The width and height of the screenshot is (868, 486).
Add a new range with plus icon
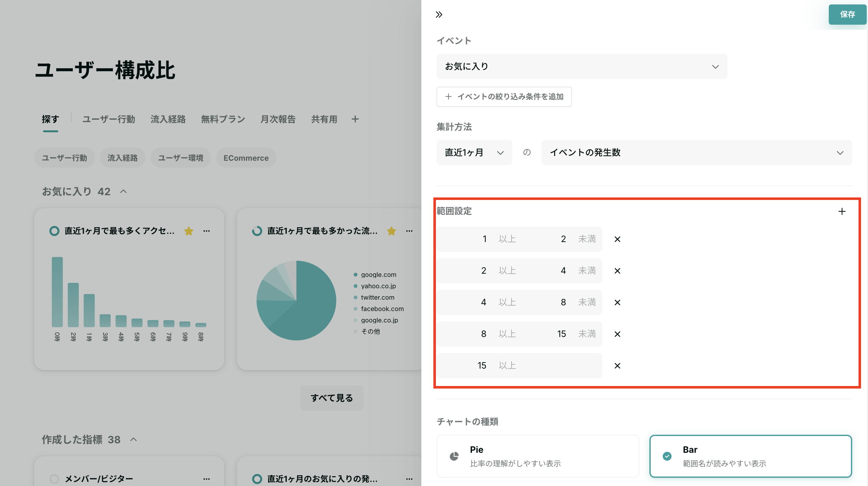842,211
